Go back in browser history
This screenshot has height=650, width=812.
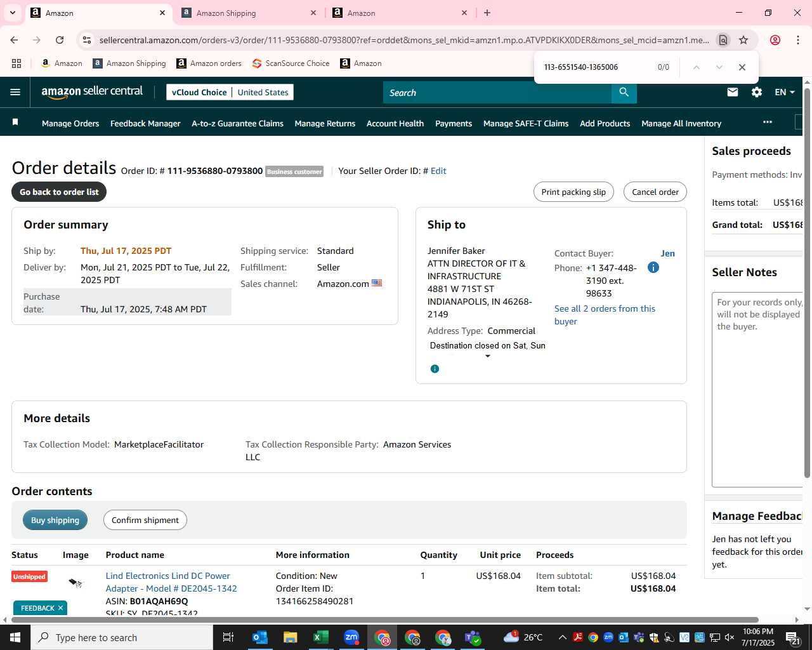pyautogui.click(x=14, y=40)
